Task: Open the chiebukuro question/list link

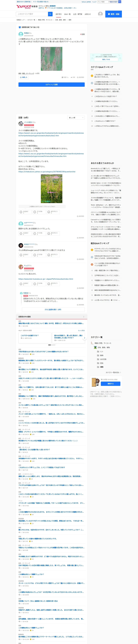Action: [x=47, y=172]
